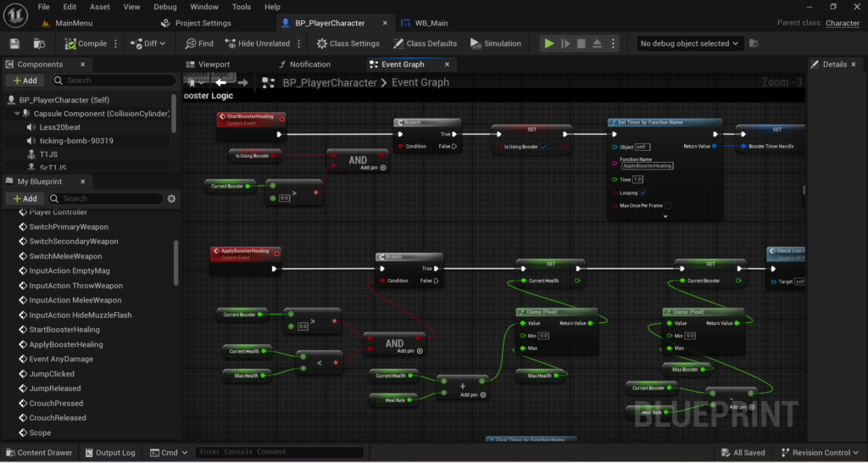868x463 pixels.
Task: Collapse the Capsule Component tree arrow
Action: 17,114
